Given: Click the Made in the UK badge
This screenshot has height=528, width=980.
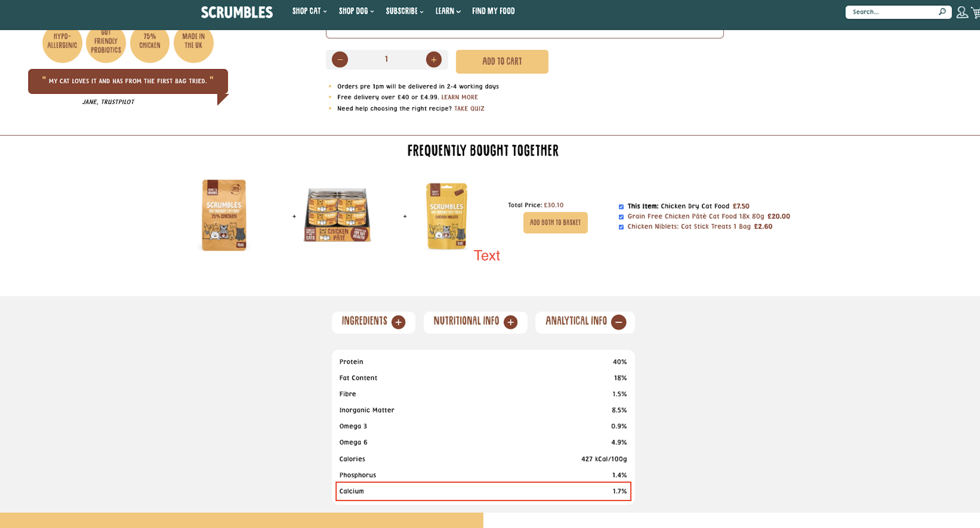Looking at the screenshot, I should (193, 43).
